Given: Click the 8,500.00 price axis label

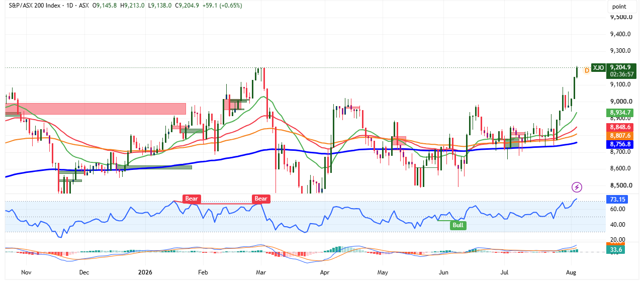Looking at the screenshot, I should 621,184.
